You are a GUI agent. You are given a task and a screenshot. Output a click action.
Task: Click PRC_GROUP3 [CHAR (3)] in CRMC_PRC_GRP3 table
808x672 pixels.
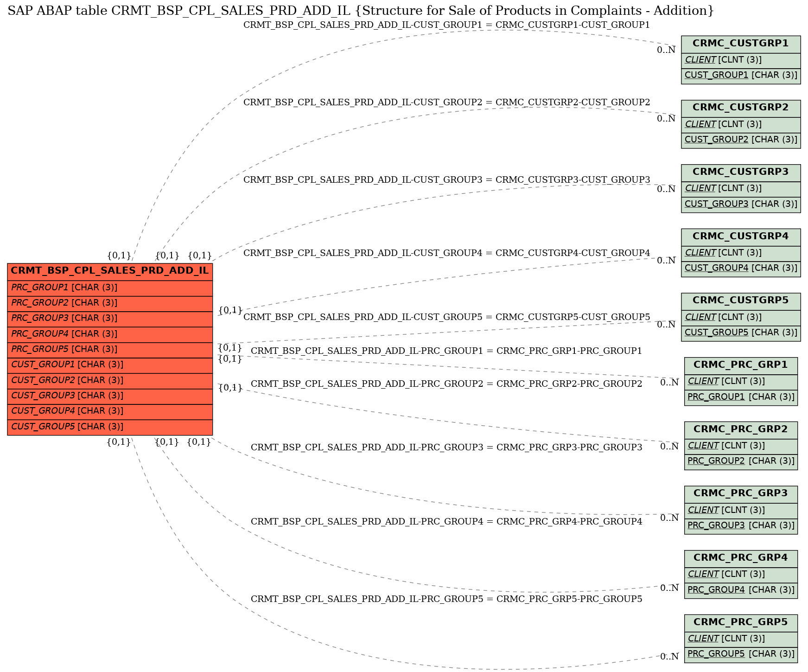(741, 526)
